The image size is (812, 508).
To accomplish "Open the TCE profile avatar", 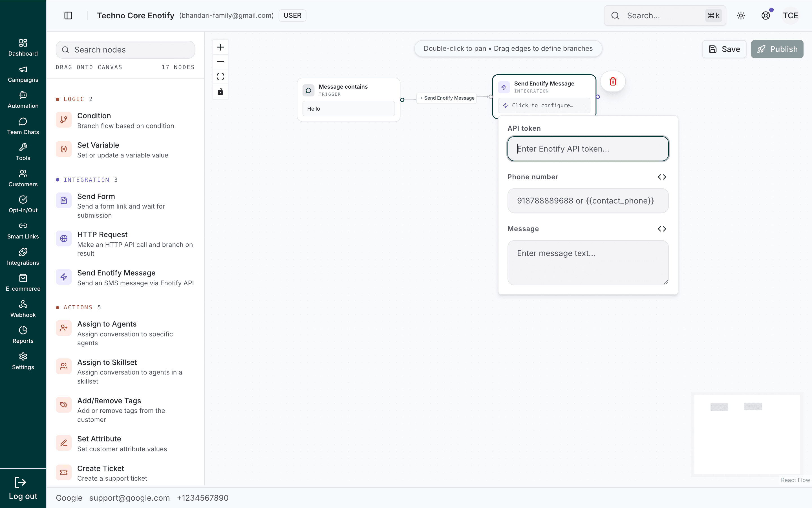I will tap(791, 16).
